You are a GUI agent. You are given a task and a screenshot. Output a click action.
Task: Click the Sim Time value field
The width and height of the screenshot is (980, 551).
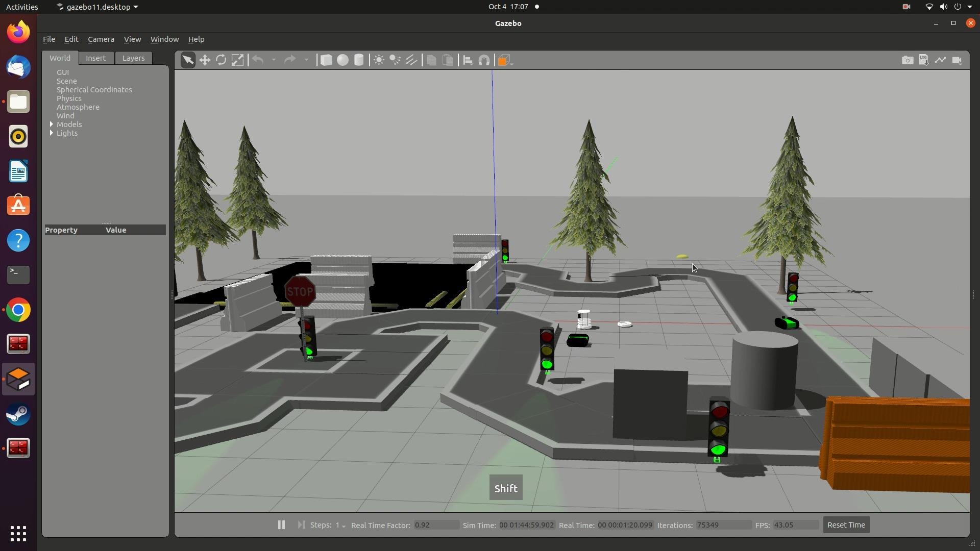click(527, 525)
